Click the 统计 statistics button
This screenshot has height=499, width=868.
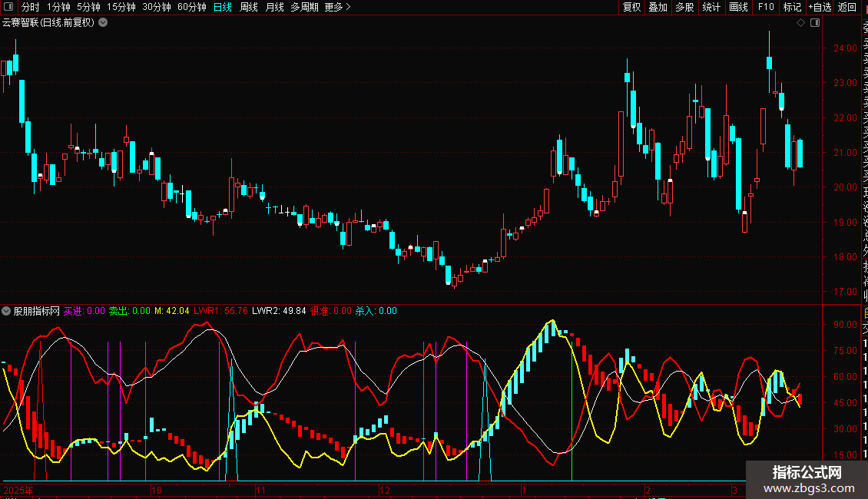click(x=711, y=7)
